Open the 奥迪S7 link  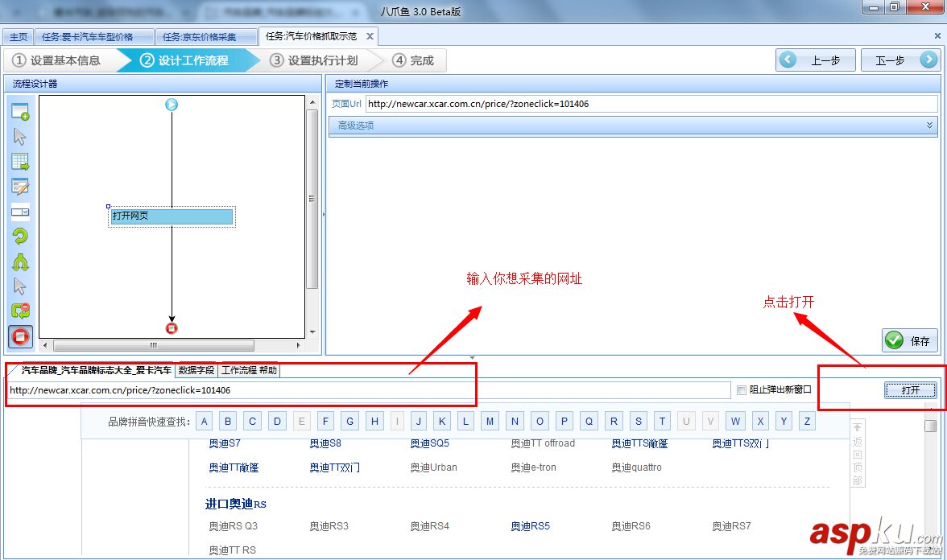(225, 443)
